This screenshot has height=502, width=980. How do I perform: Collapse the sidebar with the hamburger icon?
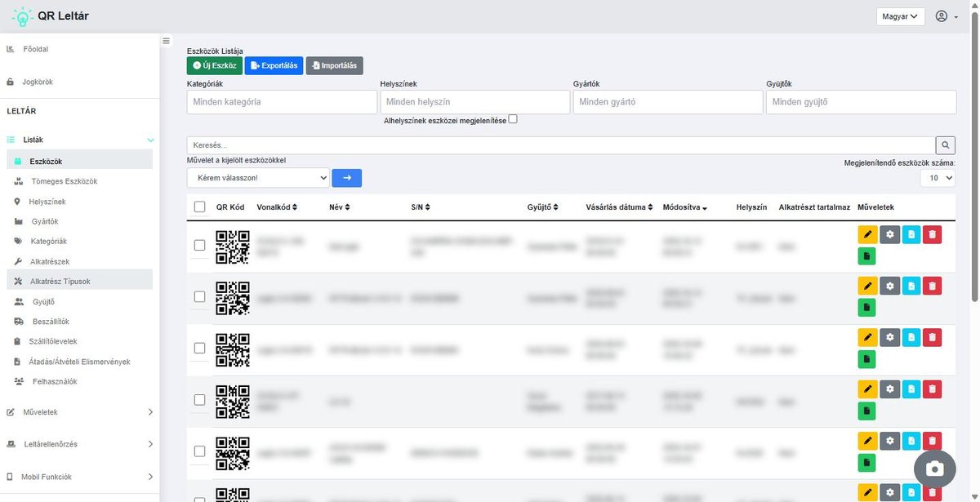(166, 41)
